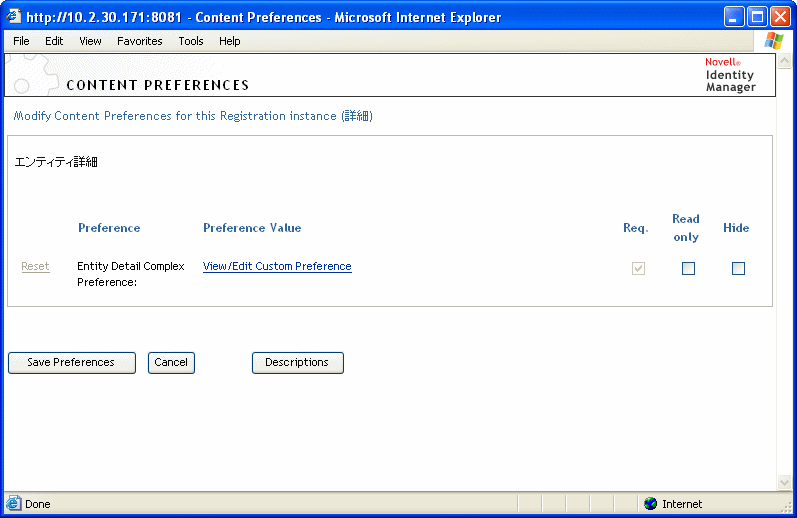Click the Req. column header
797x518 pixels.
[x=636, y=228]
